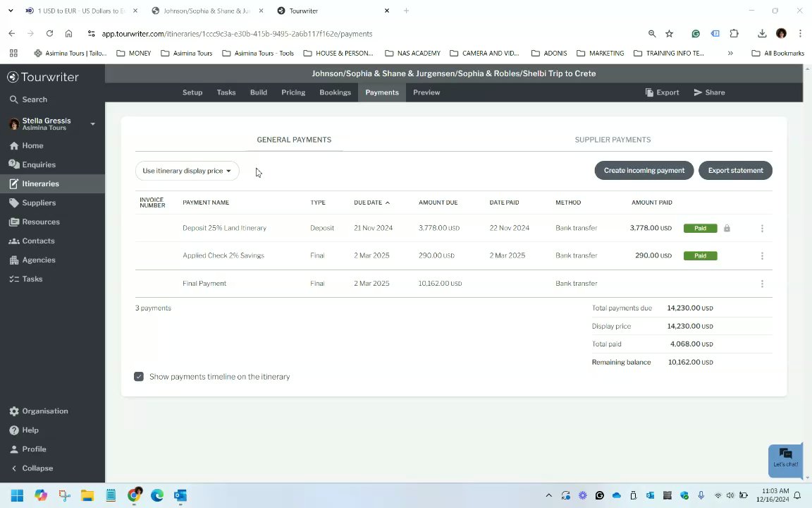Open the Bookings tab
Viewport: 812px width, 508px height.
(x=335, y=92)
